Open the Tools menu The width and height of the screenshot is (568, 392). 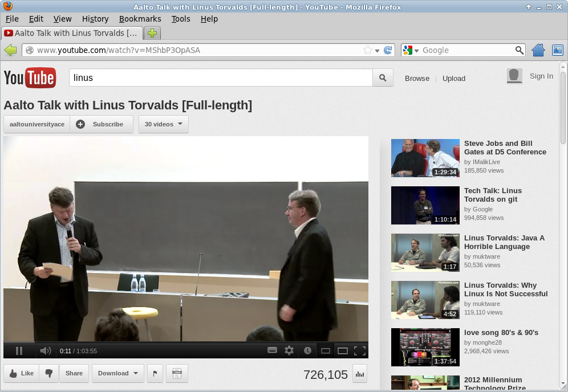click(x=181, y=19)
